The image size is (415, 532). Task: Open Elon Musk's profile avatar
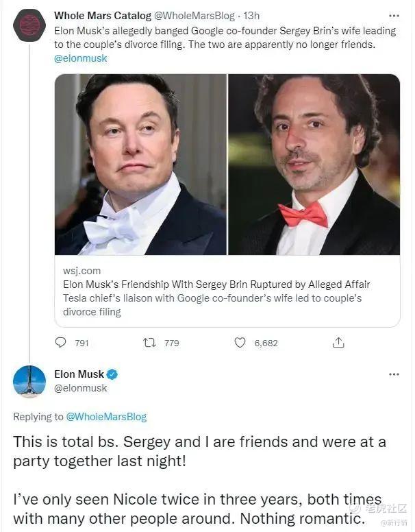(29, 382)
